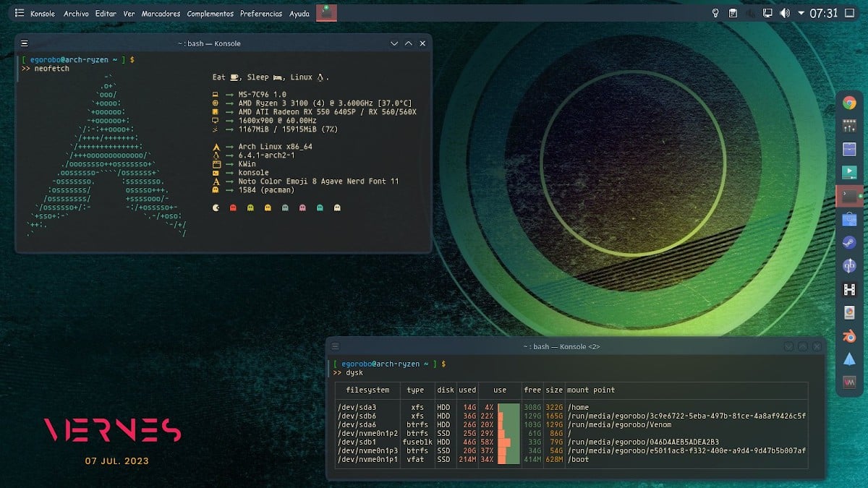Image resolution: width=868 pixels, height=488 pixels.
Task: Open the Marcadores menu
Action: [161, 14]
